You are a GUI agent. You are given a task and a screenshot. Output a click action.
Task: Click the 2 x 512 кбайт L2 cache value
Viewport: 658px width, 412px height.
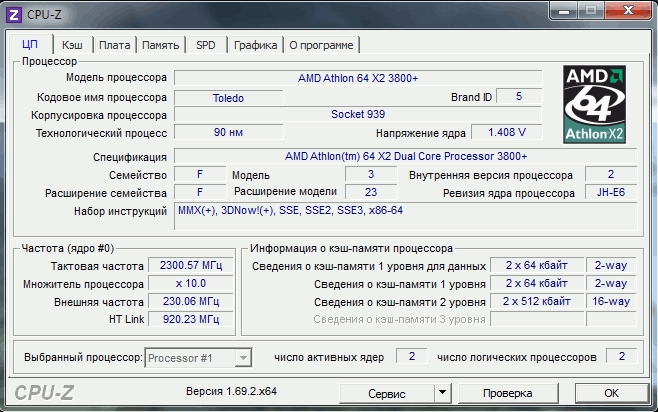[537, 301]
